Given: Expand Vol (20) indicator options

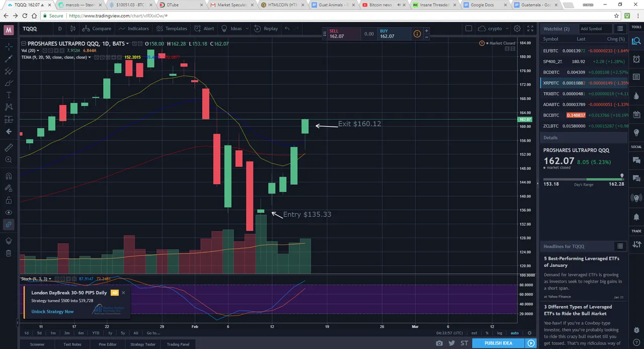Looking at the screenshot, I should 38,50.
